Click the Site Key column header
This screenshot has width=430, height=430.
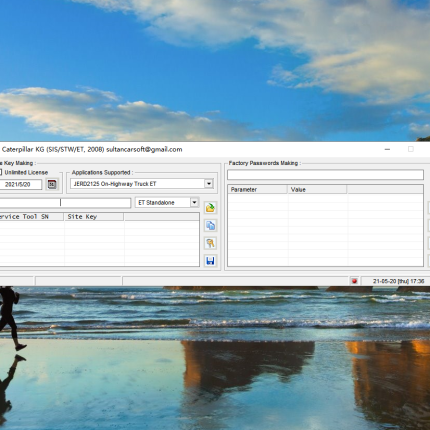[x=94, y=217]
